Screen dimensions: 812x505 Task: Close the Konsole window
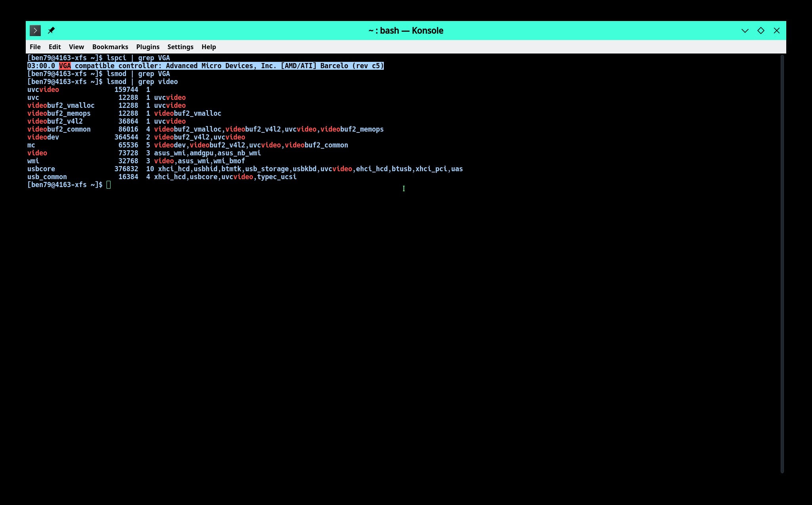click(776, 31)
